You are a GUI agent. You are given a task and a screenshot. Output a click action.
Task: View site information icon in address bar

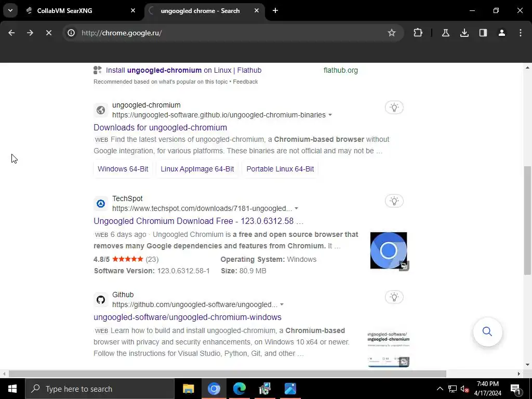tap(71, 33)
